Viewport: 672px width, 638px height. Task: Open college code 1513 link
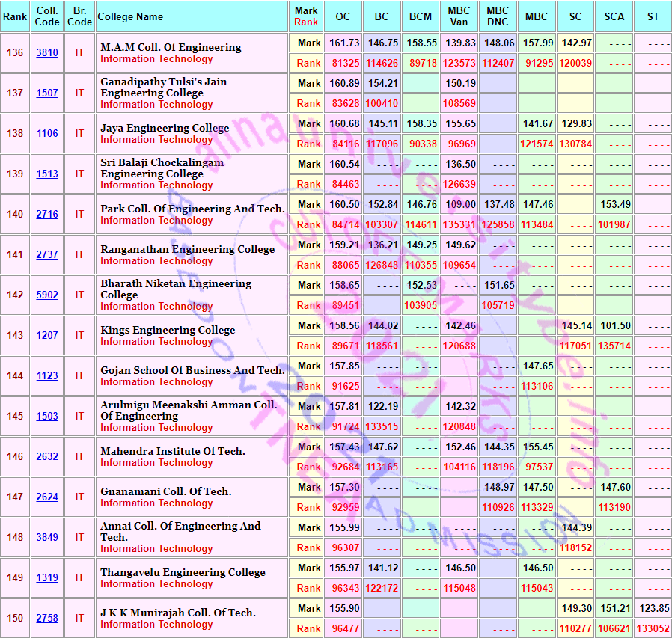tap(47, 174)
